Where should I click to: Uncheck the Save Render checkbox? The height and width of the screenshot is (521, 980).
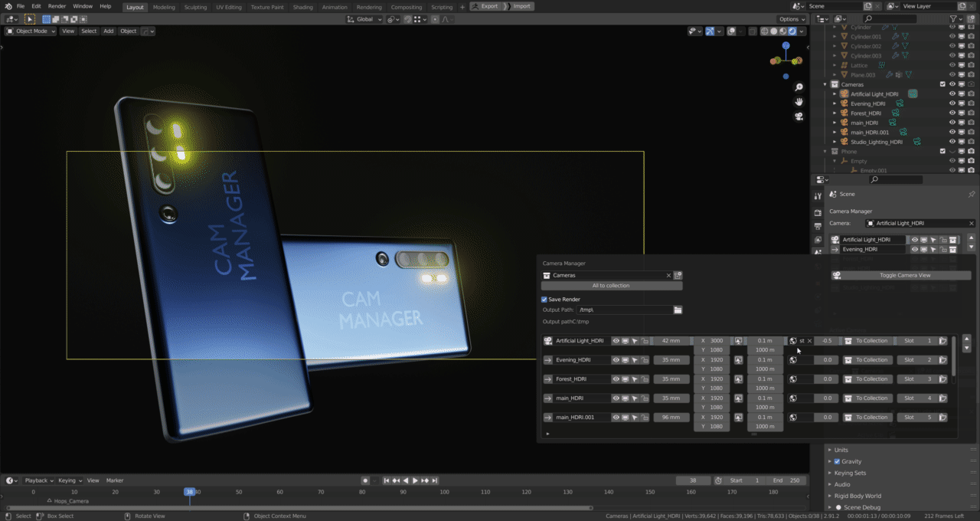544,300
